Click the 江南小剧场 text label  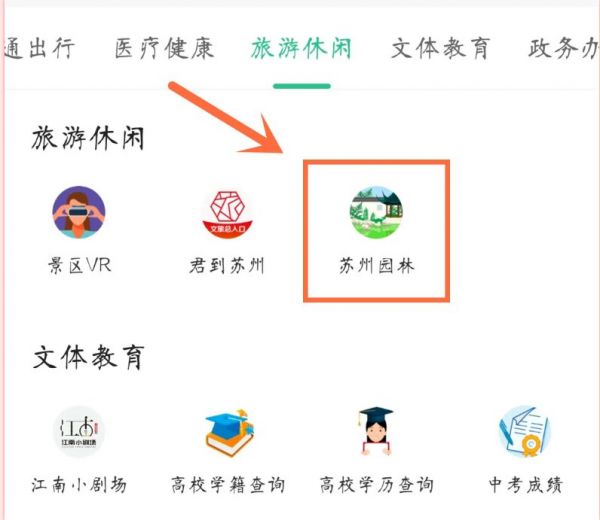[79, 484]
